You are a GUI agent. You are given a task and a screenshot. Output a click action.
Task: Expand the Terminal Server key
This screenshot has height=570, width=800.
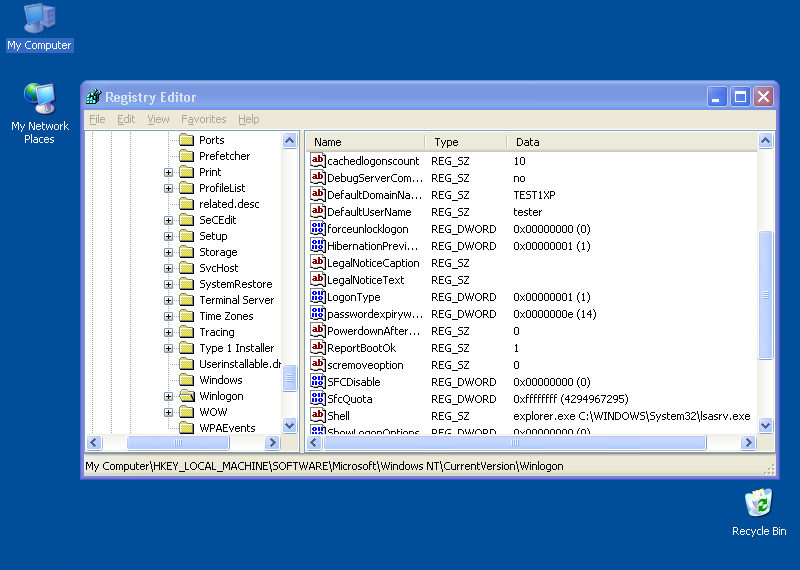click(168, 301)
